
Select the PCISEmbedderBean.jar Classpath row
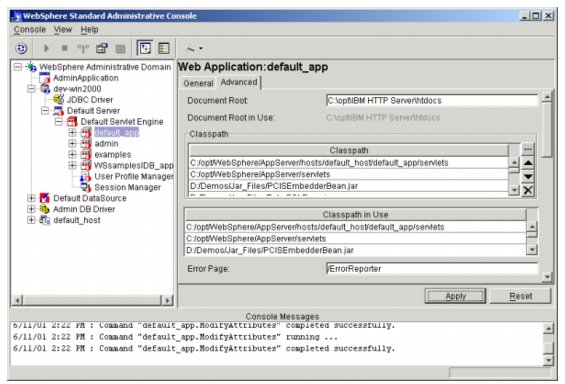point(348,186)
